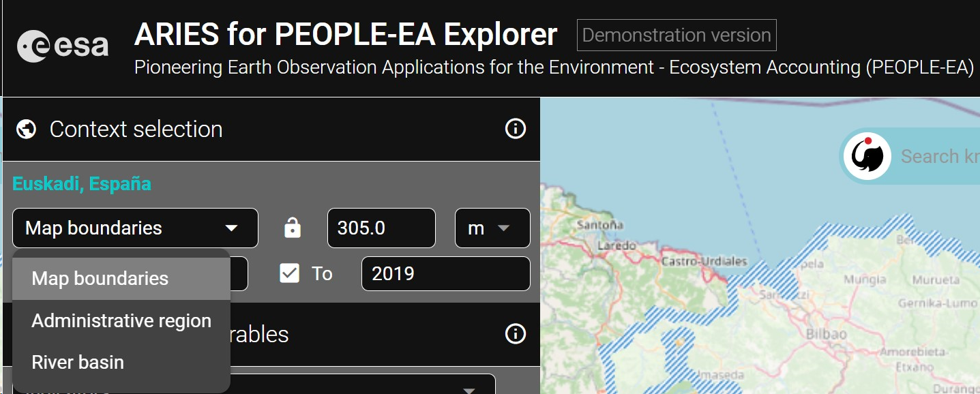Image resolution: width=980 pixels, height=394 pixels.
Task: Click the Mungia map label
Action: tap(865, 279)
